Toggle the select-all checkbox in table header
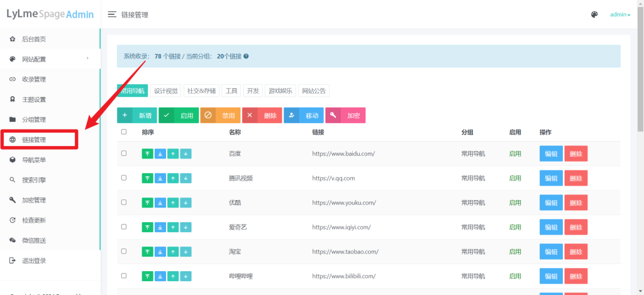The height and width of the screenshot is (295, 644). coord(124,132)
